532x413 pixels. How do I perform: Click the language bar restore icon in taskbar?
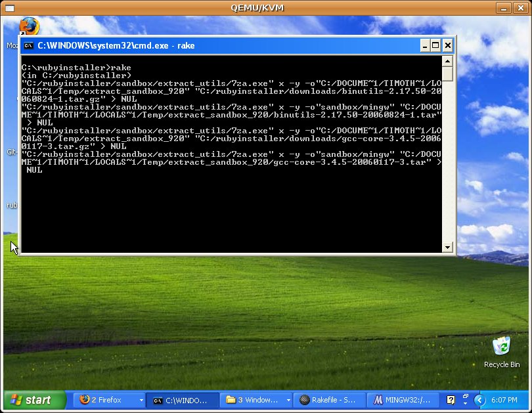pyautogui.click(x=466, y=396)
